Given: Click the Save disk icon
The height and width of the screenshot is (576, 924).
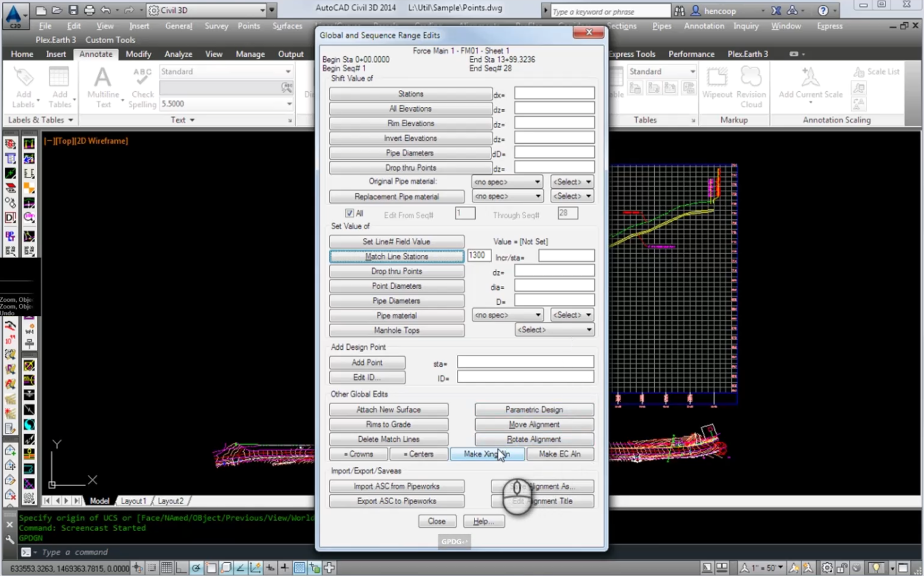Looking at the screenshot, I should [73, 10].
